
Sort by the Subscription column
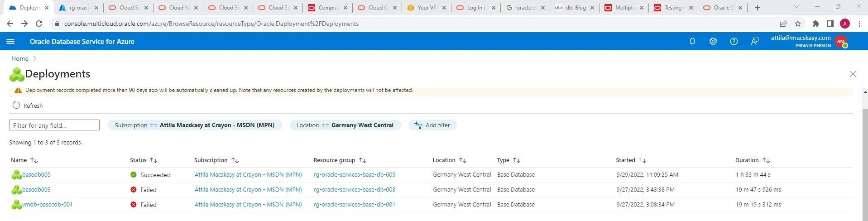235,160
